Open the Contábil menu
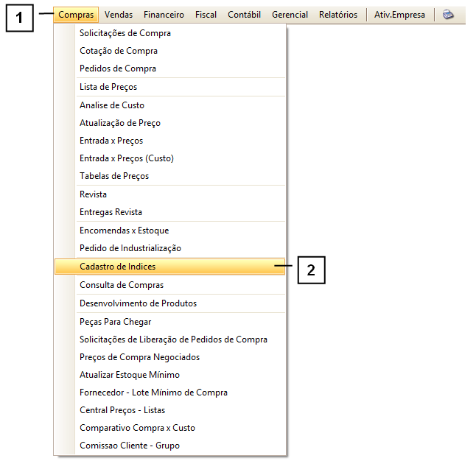Screen dimensions: 476x461 pos(244,15)
